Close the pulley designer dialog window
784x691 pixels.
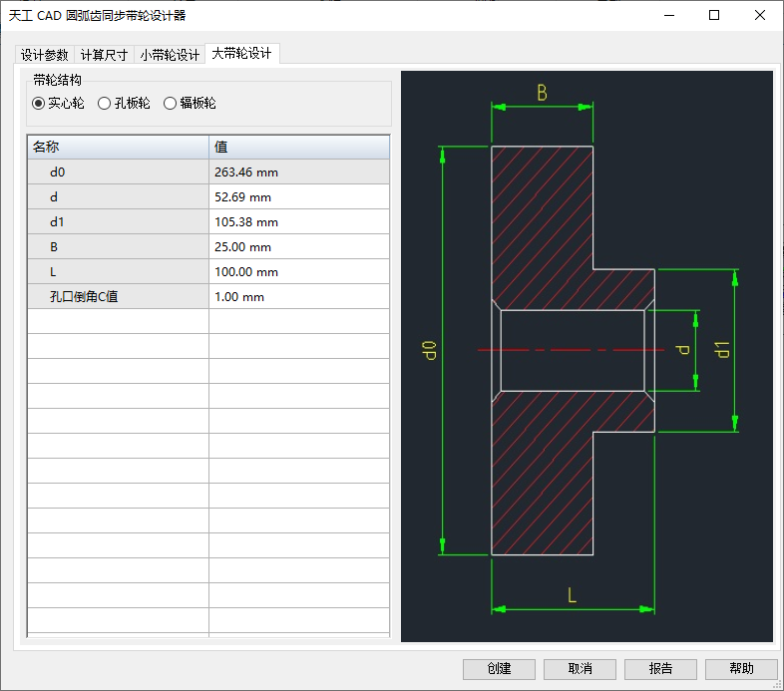(x=759, y=15)
